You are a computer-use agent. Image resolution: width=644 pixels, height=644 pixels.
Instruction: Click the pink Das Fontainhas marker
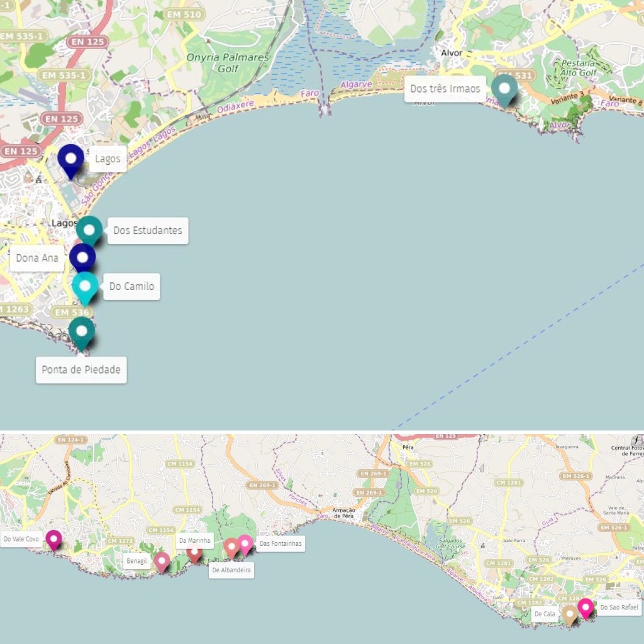point(245,545)
